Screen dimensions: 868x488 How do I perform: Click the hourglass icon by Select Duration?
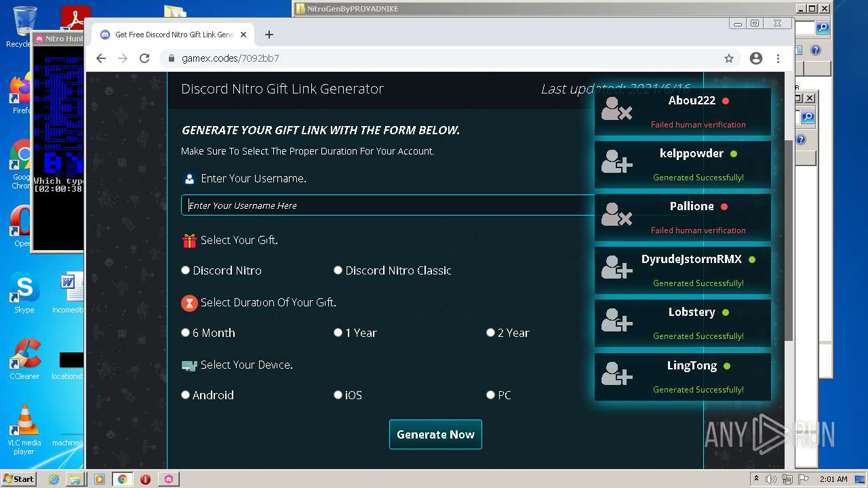pyautogui.click(x=189, y=303)
